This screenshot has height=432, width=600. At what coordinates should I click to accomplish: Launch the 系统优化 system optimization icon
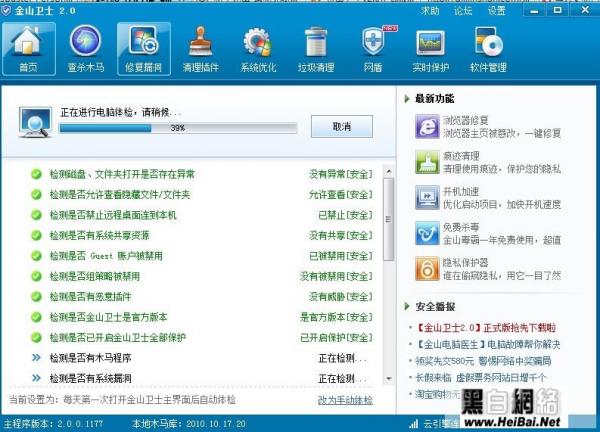tap(257, 48)
